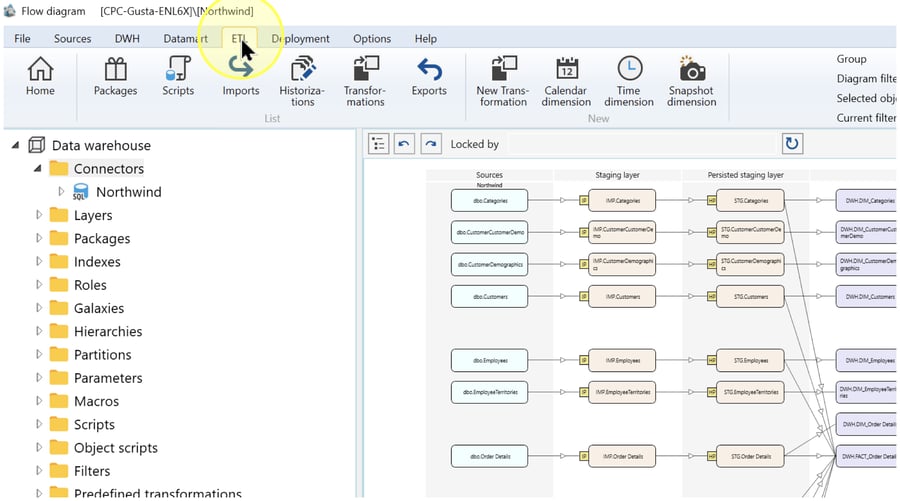Click the tree view toggle icon in diagram toolbar

[x=378, y=143]
